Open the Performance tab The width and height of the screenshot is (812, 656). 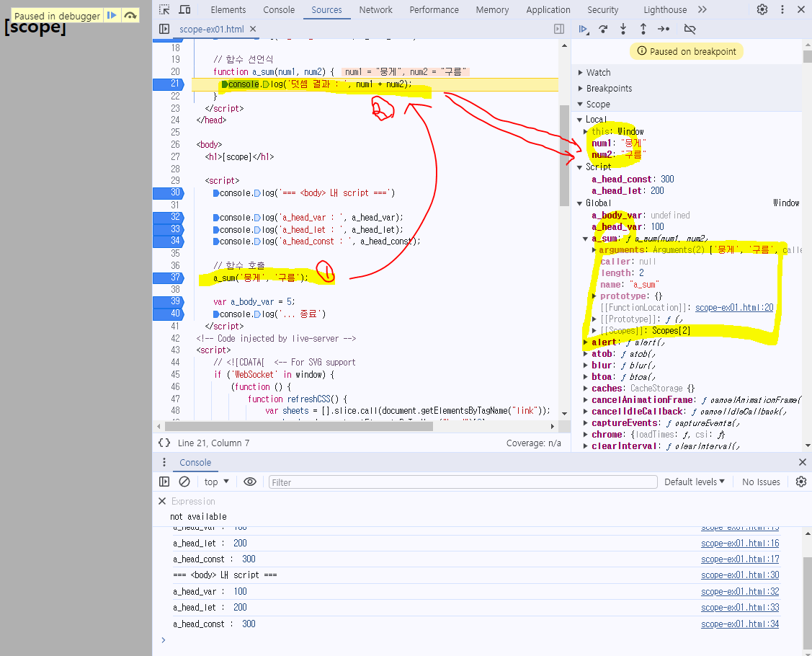click(x=434, y=9)
